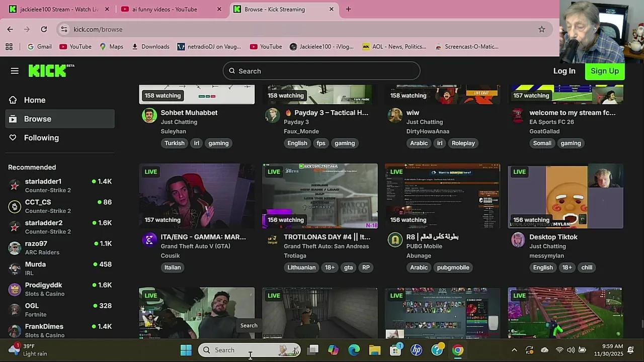Open File Explorer from taskbar

click(375, 350)
